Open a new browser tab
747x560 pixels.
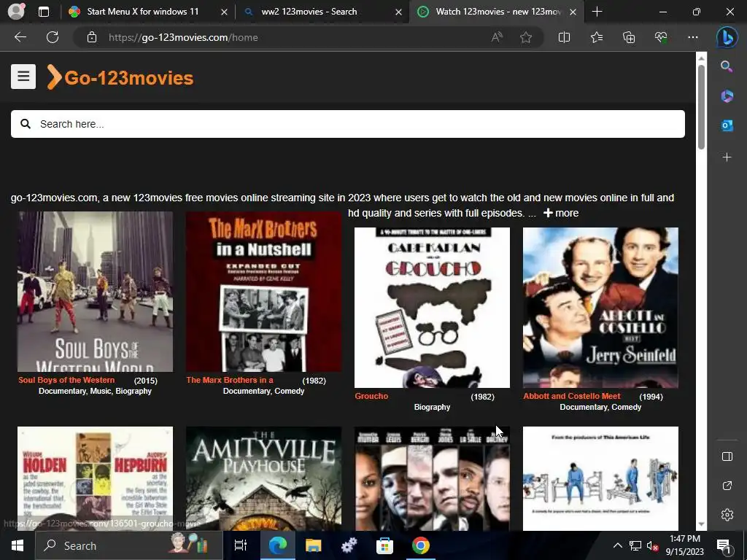pyautogui.click(x=597, y=12)
